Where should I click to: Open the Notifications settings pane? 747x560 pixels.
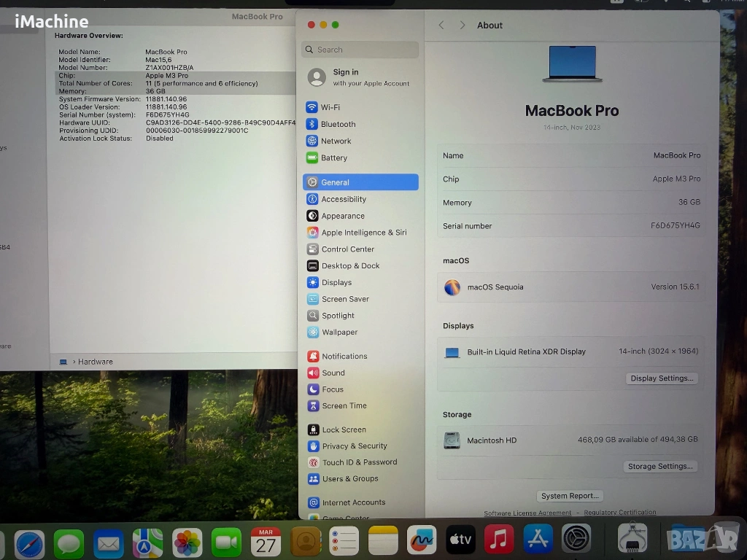click(344, 356)
